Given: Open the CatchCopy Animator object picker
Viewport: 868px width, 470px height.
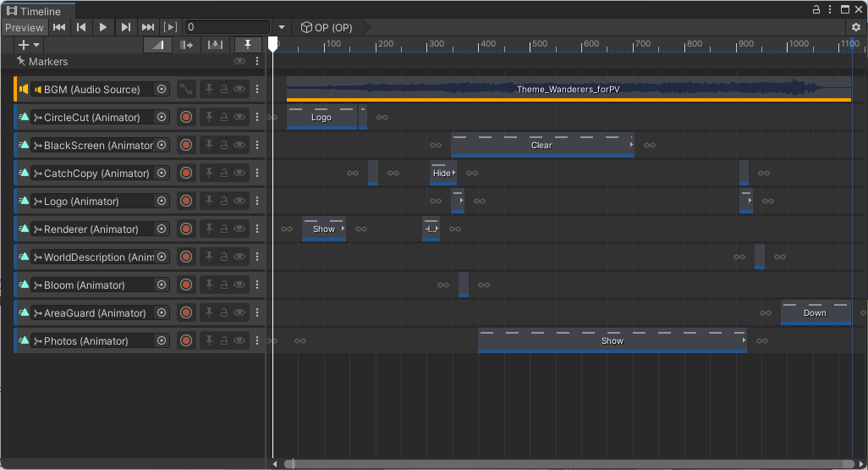Looking at the screenshot, I should tap(161, 173).
